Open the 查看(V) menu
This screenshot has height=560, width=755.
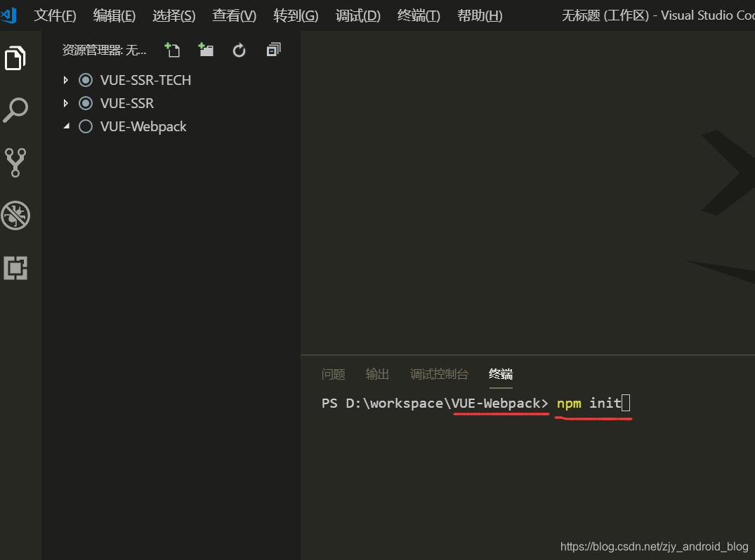(234, 15)
